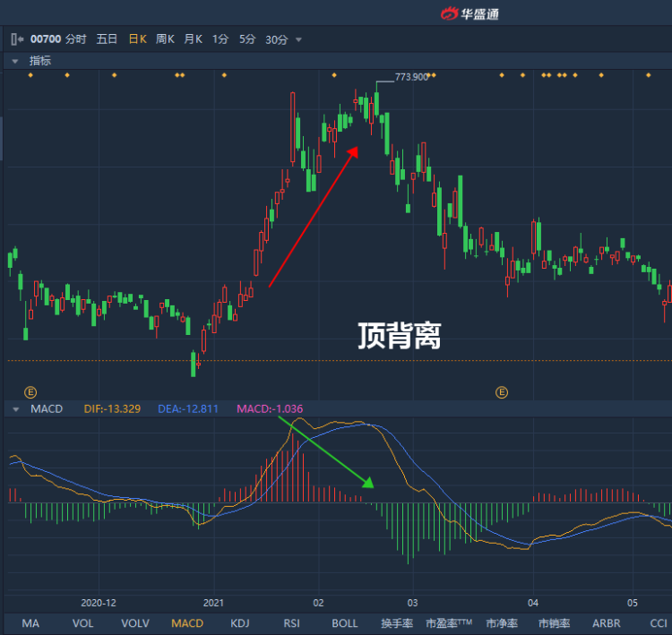
Task: Select the 分时 intraday view
Action: [x=76, y=39]
